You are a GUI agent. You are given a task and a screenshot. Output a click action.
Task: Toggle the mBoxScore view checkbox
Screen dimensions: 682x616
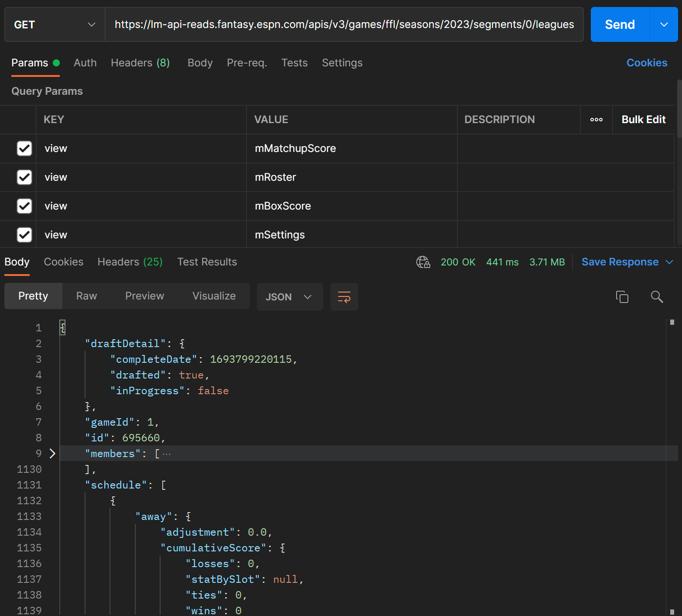pyautogui.click(x=24, y=206)
